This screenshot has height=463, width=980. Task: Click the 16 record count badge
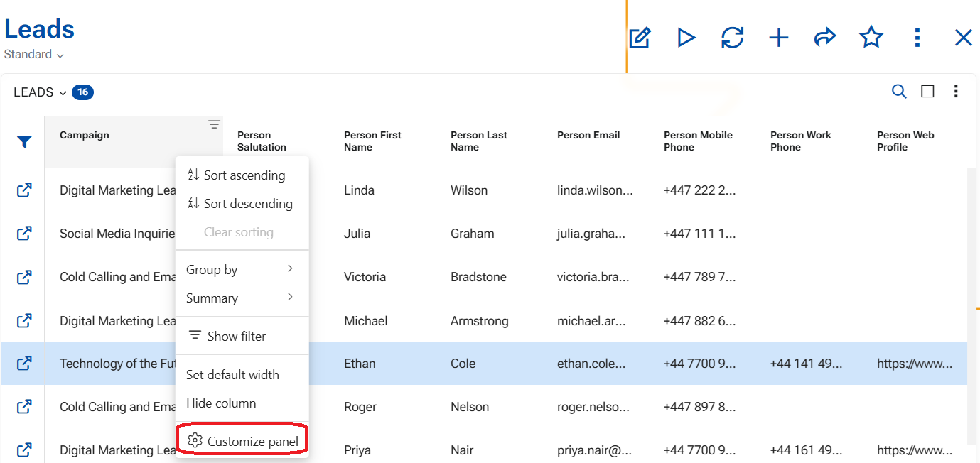tap(82, 92)
